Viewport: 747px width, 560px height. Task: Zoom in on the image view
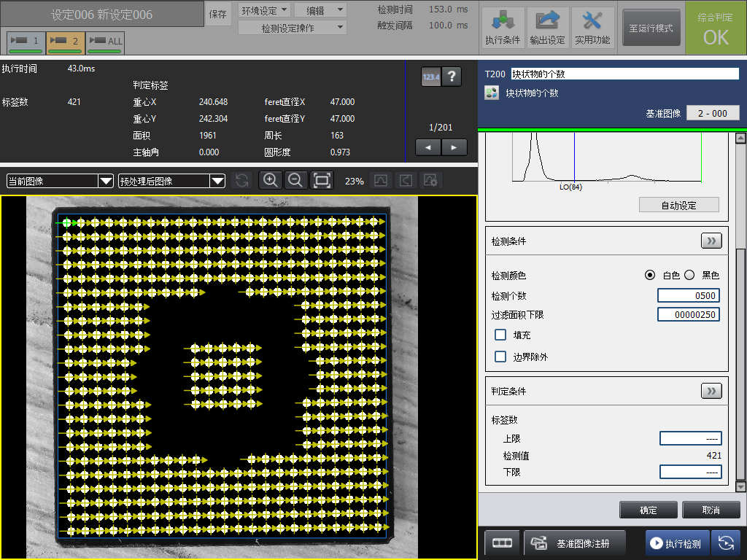270,181
